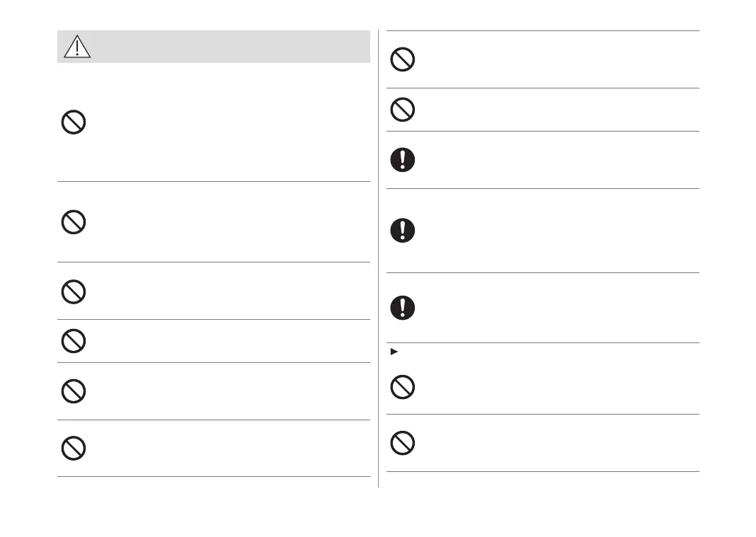Click the vertical divider between the two columns
This screenshot has height=537, width=756.
click(379, 255)
